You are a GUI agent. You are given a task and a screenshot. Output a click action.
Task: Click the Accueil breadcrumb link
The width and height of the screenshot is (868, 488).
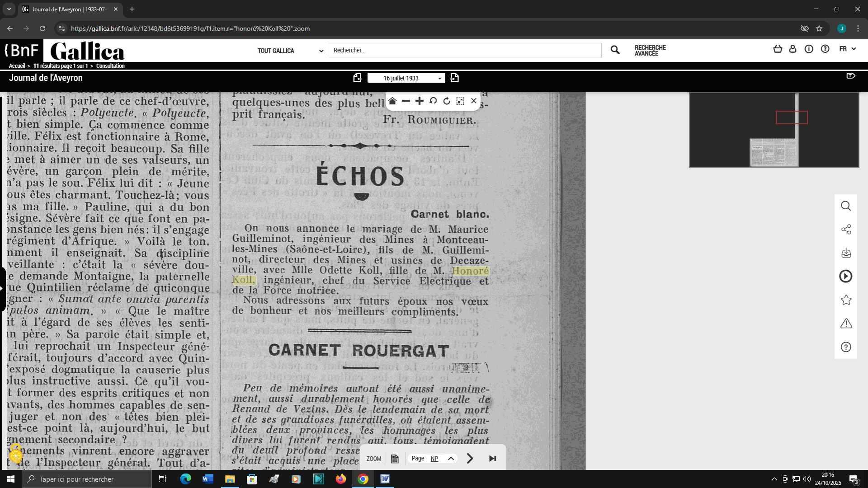click(x=17, y=66)
